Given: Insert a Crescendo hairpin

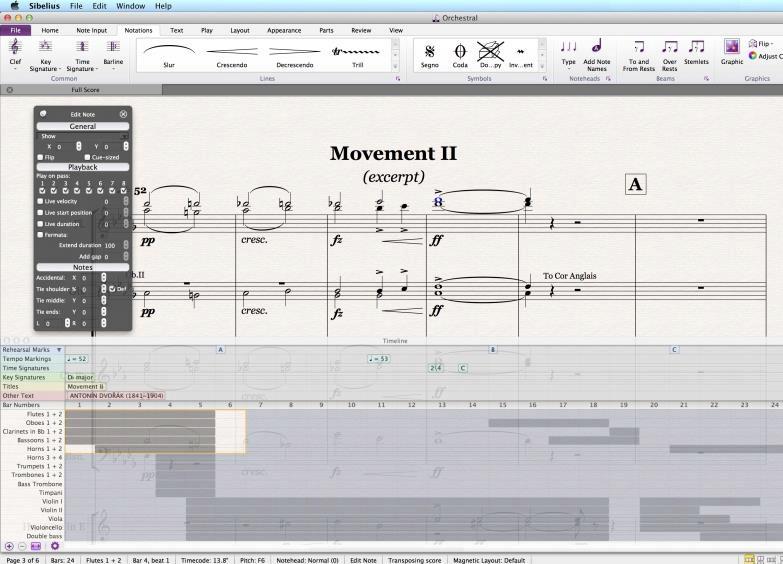Looking at the screenshot, I should (232, 55).
